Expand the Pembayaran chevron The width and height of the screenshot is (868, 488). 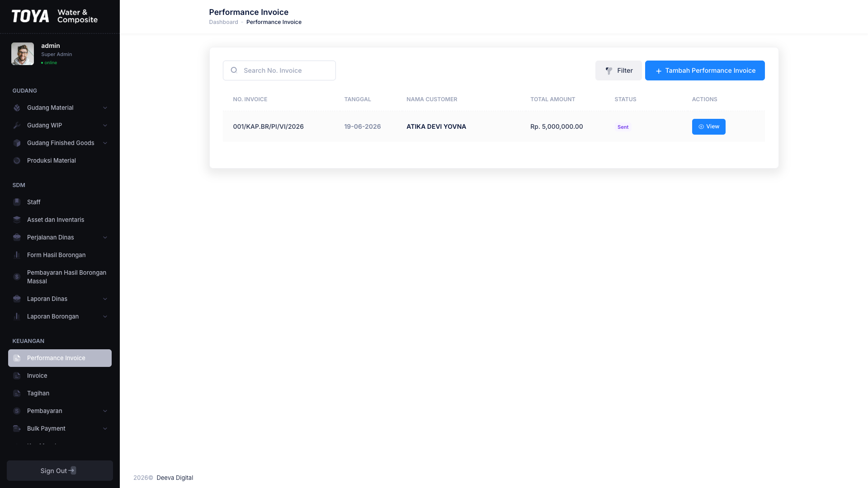pyautogui.click(x=105, y=411)
